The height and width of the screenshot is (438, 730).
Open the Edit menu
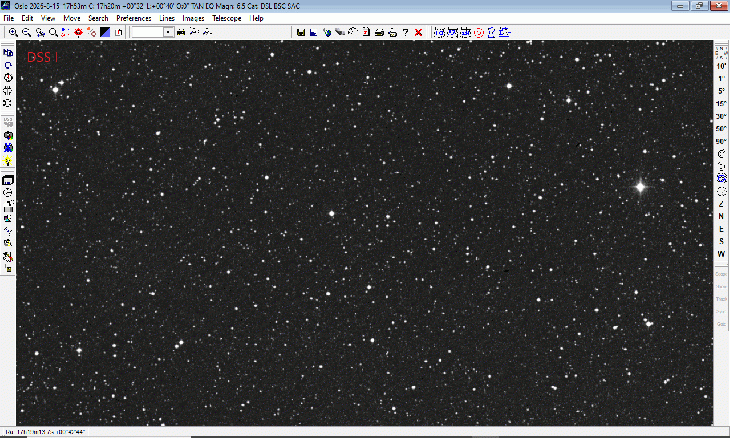coord(27,18)
